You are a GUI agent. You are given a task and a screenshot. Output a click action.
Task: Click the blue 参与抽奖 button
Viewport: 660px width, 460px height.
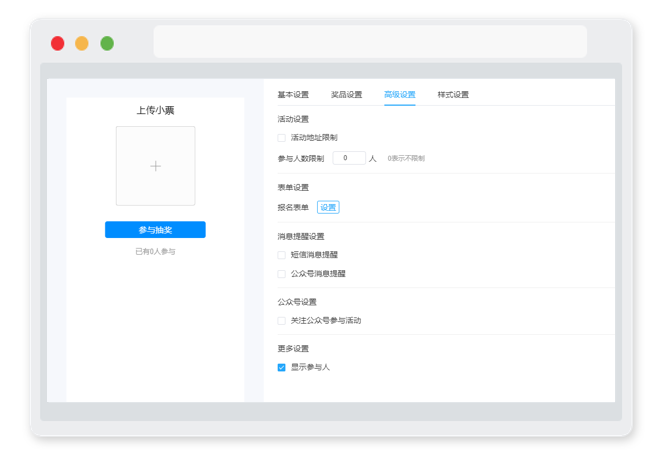[155, 230]
